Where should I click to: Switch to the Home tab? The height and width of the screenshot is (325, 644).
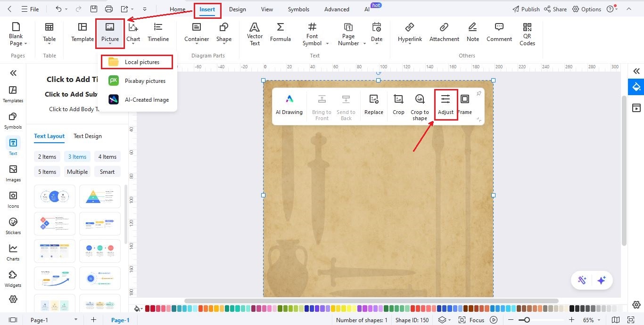pyautogui.click(x=177, y=9)
